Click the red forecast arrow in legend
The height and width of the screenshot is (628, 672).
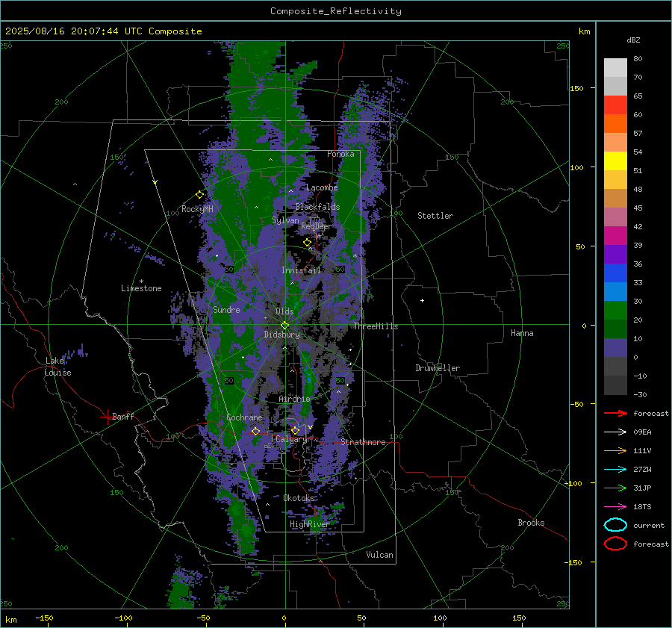coord(615,413)
